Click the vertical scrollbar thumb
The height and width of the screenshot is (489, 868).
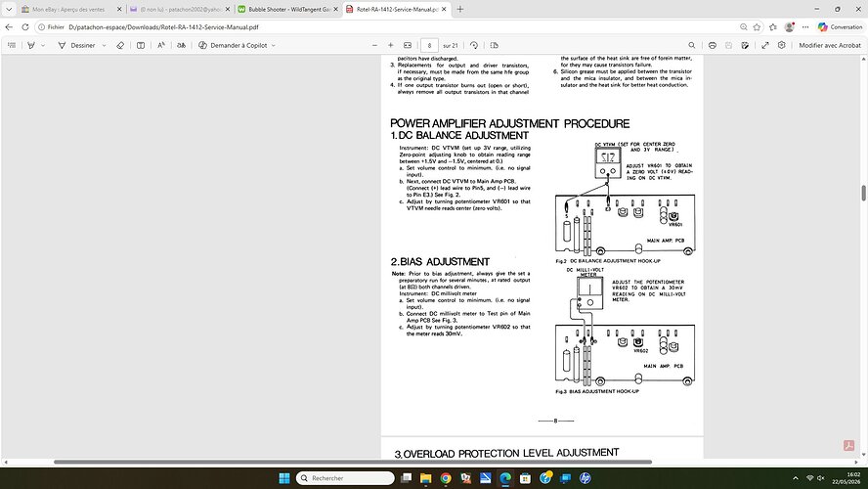(863, 194)
